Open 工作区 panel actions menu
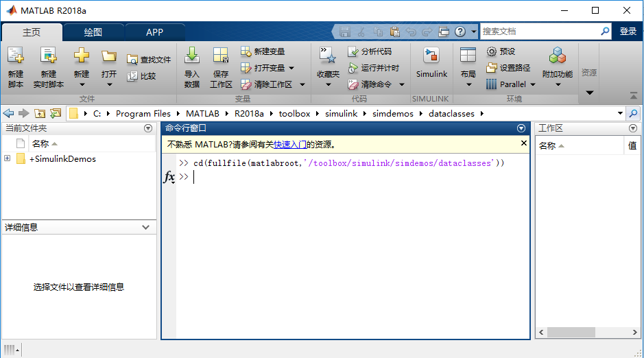The image size is (644, 358). coord(633,128)
